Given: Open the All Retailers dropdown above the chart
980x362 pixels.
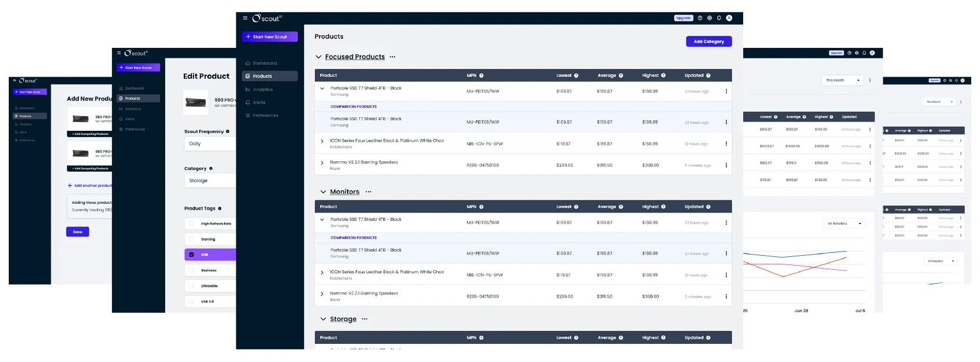Looking at the screenshot, I should 844,224.
